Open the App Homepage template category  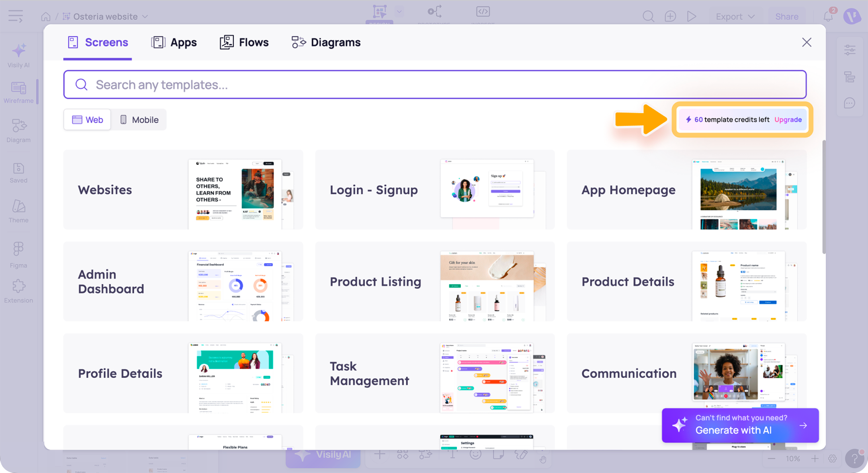tap(687, 190)
